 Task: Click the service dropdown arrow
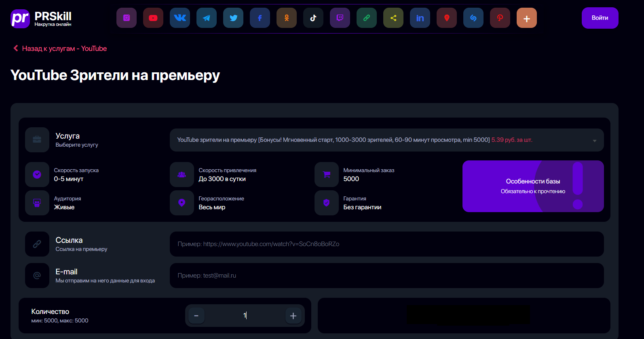(595, 141)
